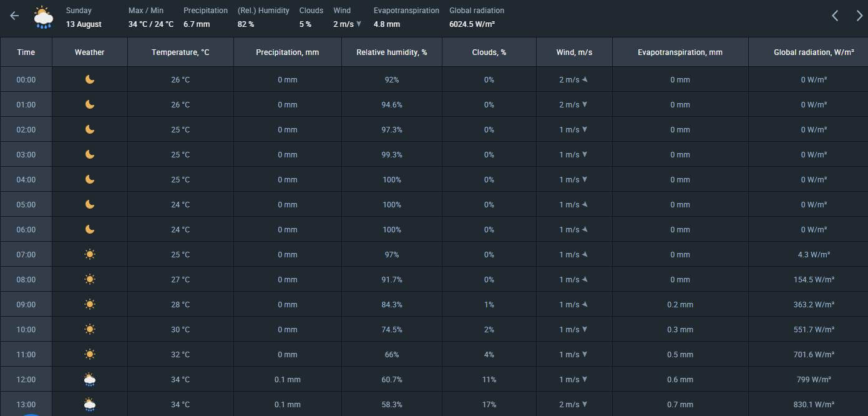868x416 pixels.
Task: Click the wind direction arrow in the 03:00 row
Action: 585,154
